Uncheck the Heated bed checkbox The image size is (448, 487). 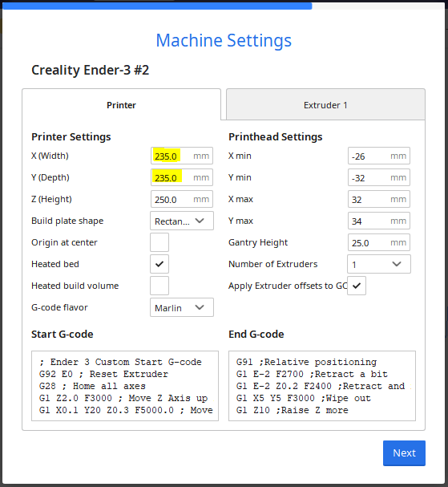click(x=159, y=264)
